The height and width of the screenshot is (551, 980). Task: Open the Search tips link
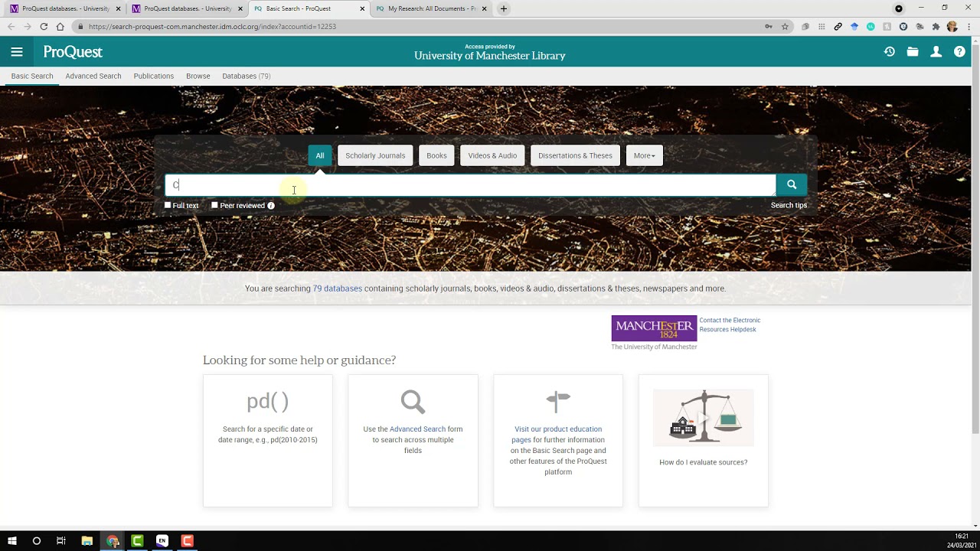789,205
